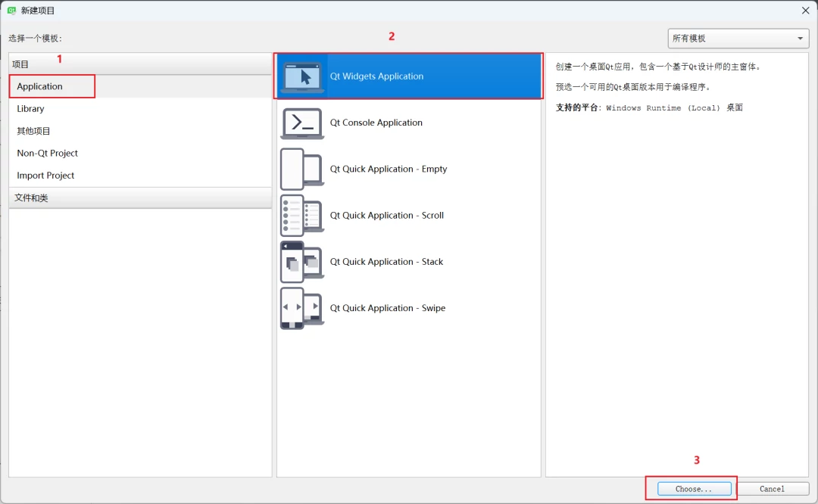Click the Qt Widgets Application template icon
Screen dimensions: 818x504
point(302,76)
